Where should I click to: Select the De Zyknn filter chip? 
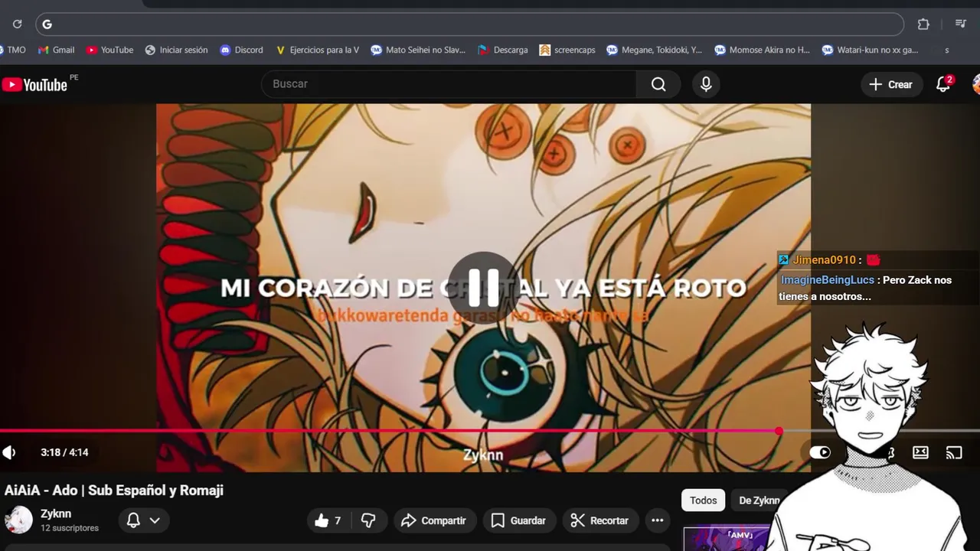pos(759,500)
